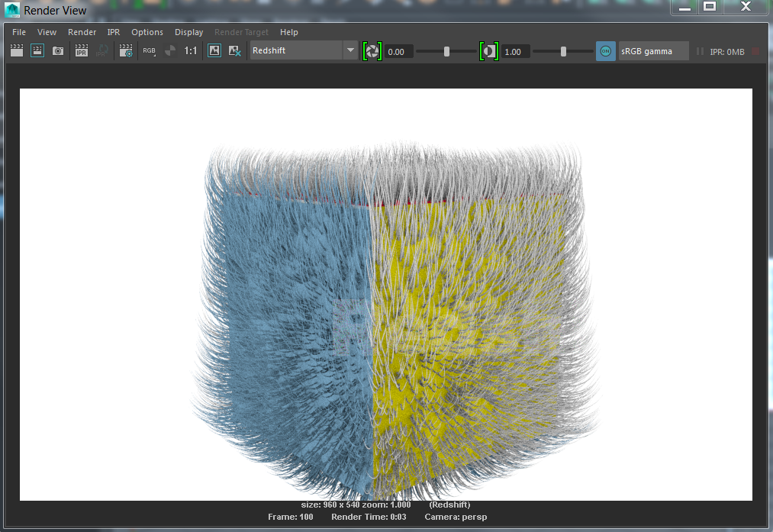This screenshot has width=773, height=532.
Task: Reset exposure using the aperture icon
Action: tap(372, 51)
